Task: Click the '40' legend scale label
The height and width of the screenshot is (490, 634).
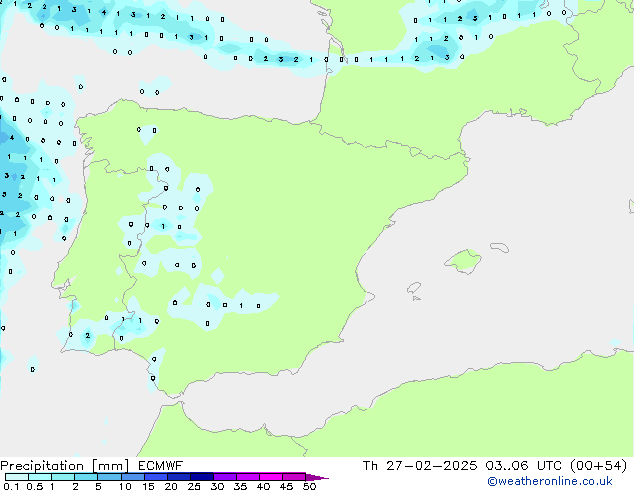Action: point(263,486)
